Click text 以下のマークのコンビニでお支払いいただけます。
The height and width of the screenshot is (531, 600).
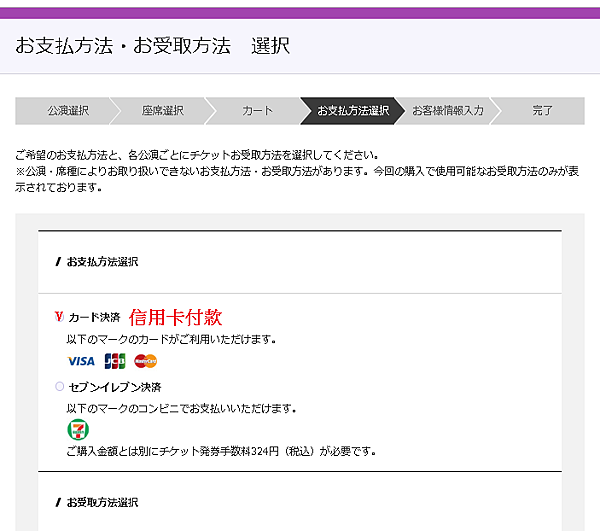(x=181, y=409)
